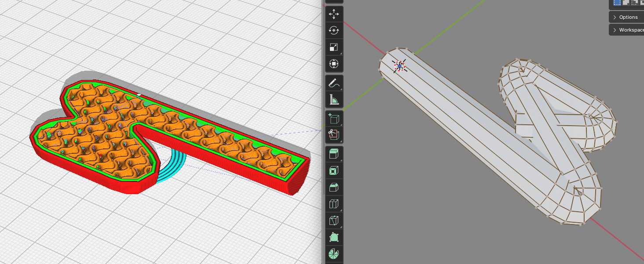Select the Knife tool
Viewport: 644px width, 264px height.
(x=334, y=221)
